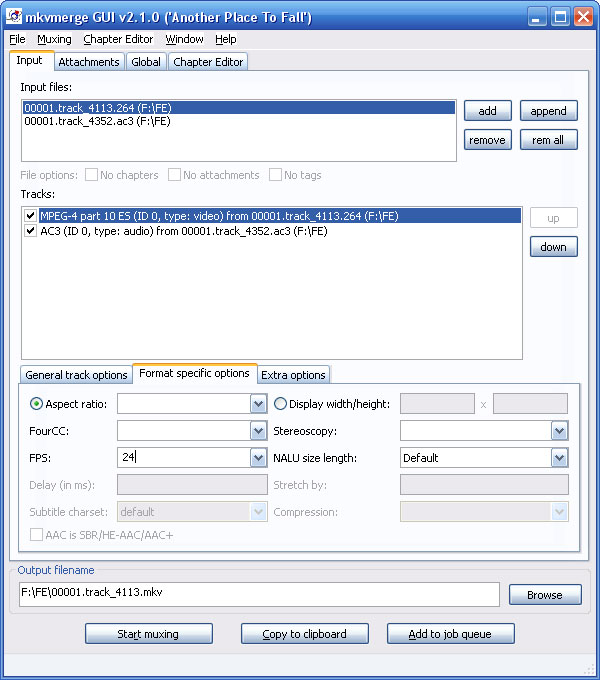Expand the Aspect ratio dropdown
Image resolution: width=600 pixels, height=680 pixels.
tap(258, 404)
